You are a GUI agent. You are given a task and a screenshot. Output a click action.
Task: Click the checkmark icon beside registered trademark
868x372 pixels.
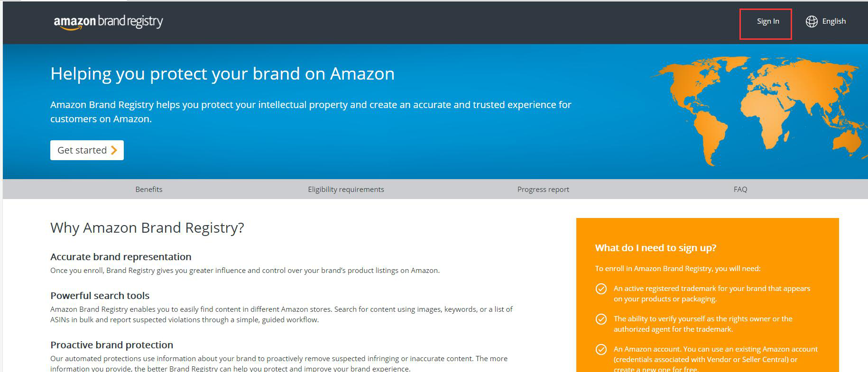(x=601, y=289)
